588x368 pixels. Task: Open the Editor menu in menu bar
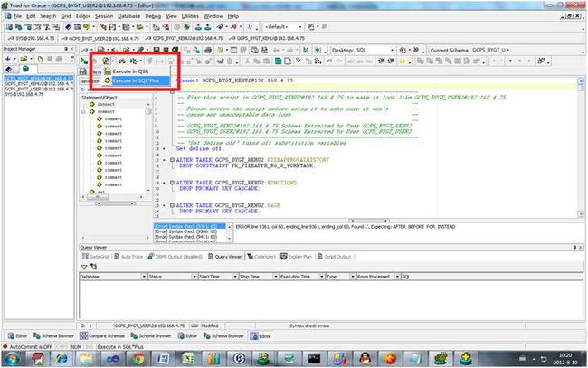click(83, 16)
